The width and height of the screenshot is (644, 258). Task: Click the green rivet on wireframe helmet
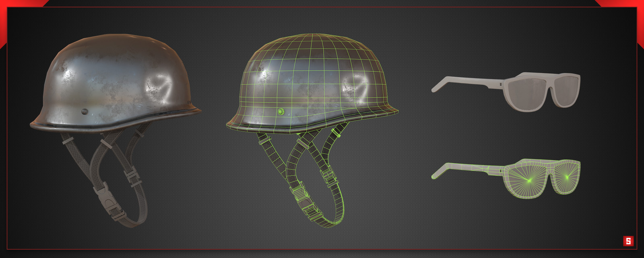[x=281, y=111]
